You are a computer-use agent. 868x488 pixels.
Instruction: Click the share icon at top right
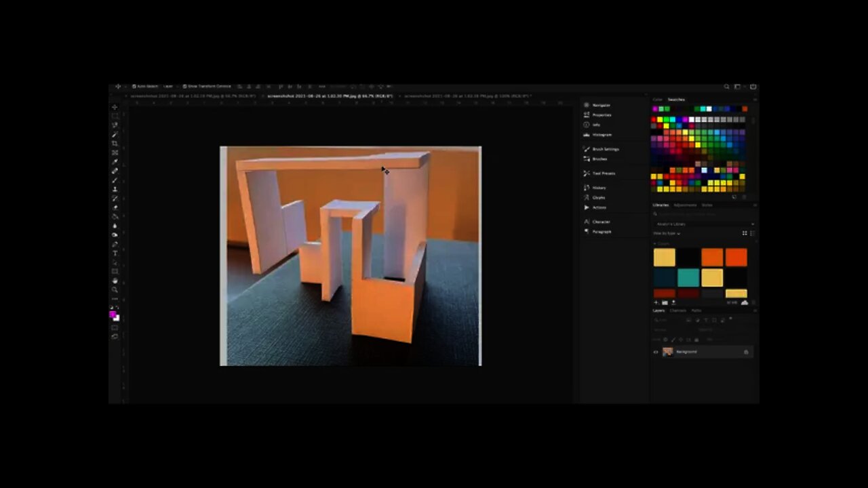coord(753,87)
